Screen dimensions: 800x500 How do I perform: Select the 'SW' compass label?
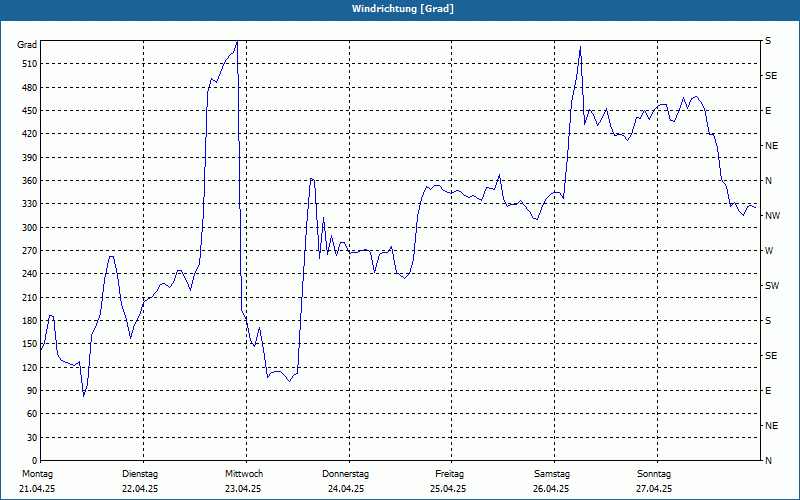tap(772, 286)
